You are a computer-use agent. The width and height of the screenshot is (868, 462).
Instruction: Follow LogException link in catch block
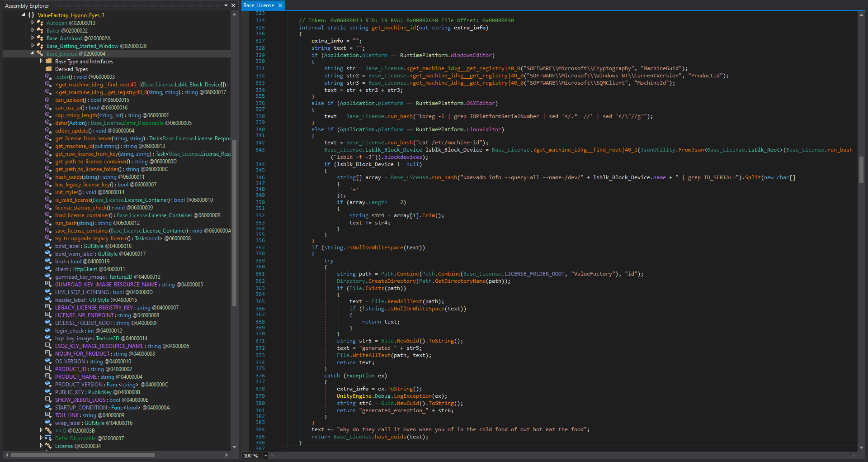(413, 396)
